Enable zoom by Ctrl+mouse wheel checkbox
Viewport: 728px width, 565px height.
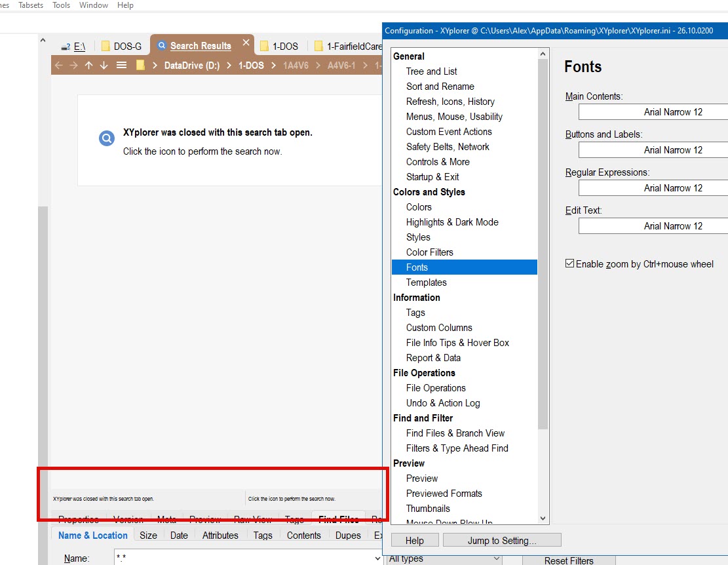point(570,264)
